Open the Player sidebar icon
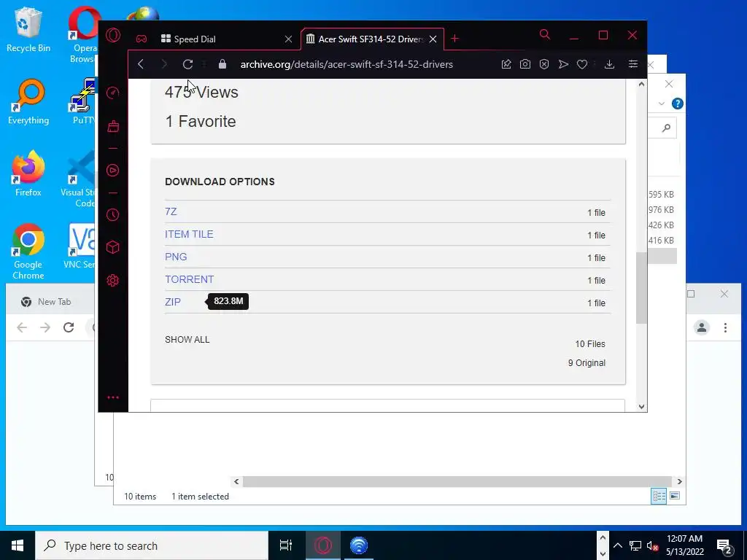The width and height of the screenshot is (747, 560). [113, 171]
